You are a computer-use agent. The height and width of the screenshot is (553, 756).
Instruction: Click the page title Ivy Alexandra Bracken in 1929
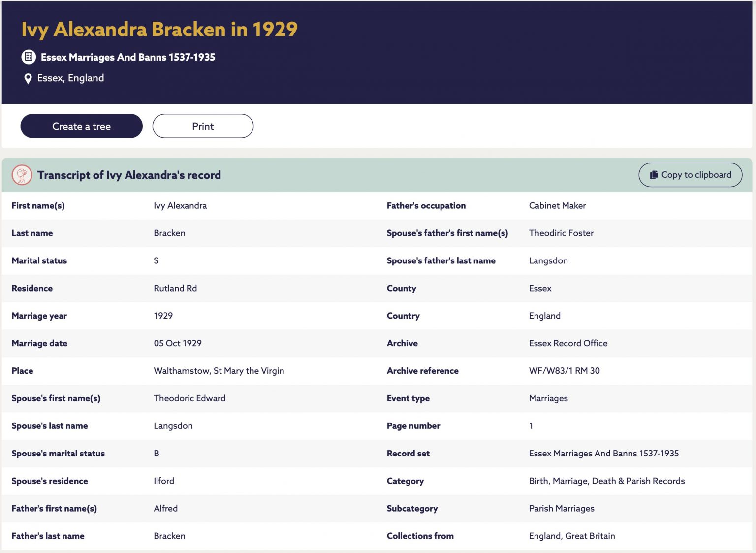159,29
